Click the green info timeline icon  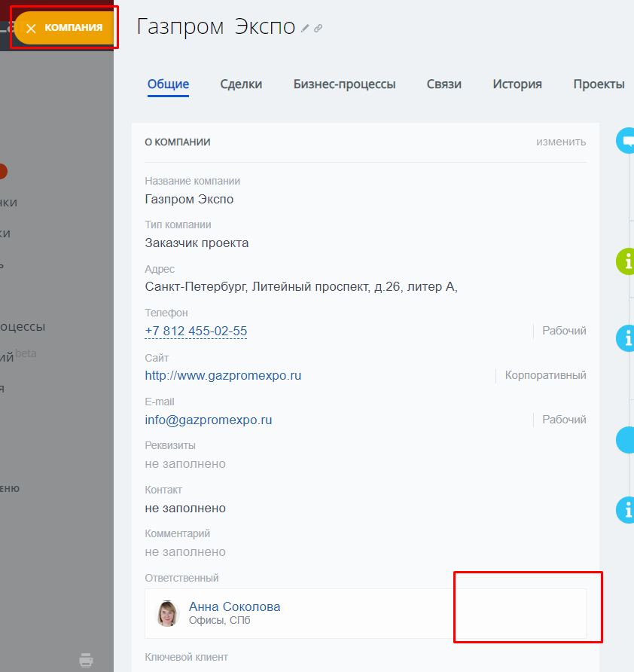click(626, 261)
